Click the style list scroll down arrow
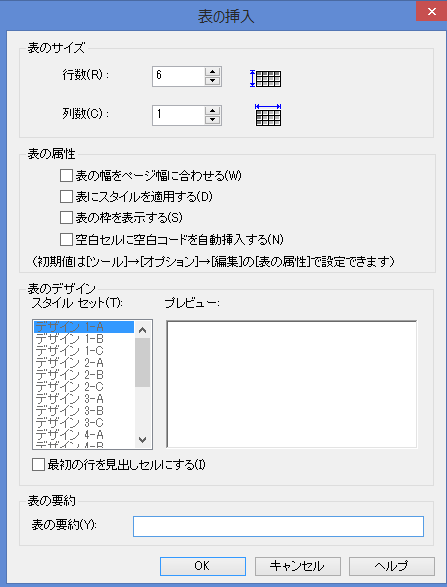The height and width of the screenshot is (587, 447). [x=143, y=440]
